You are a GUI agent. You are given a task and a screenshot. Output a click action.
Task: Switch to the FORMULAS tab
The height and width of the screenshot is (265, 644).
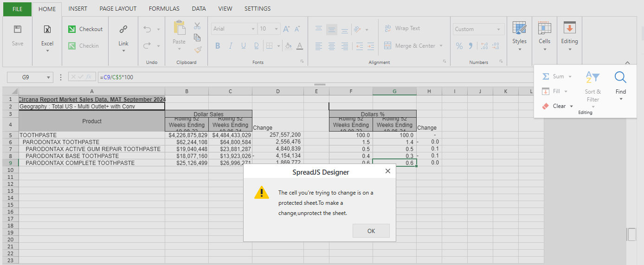164,9
